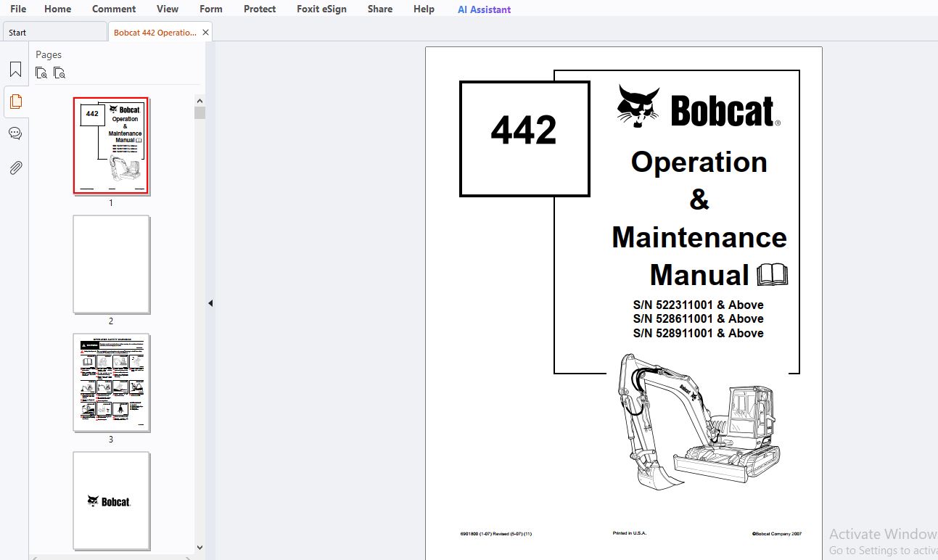The height and width of the screenshot is (560, 938).
Task: Select blank page 2 thumbnail
Action: pyautogui.click(x=111, y=264)
